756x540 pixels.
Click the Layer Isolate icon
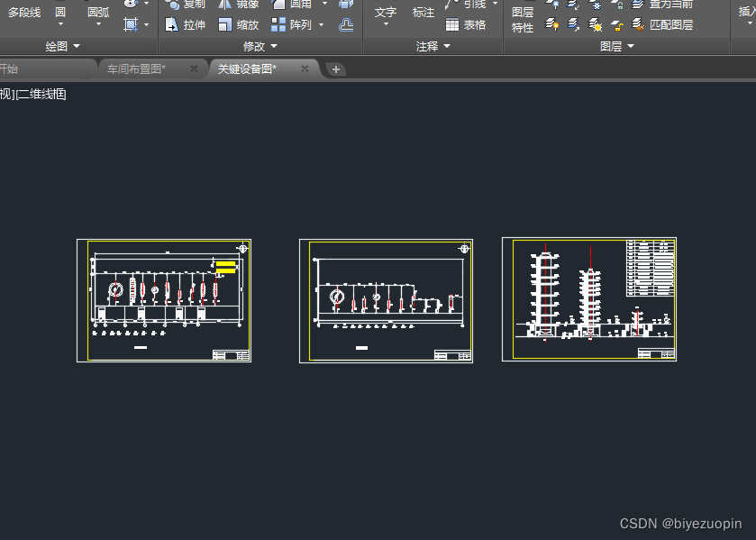pyautogui.click(x=573, y=5)
